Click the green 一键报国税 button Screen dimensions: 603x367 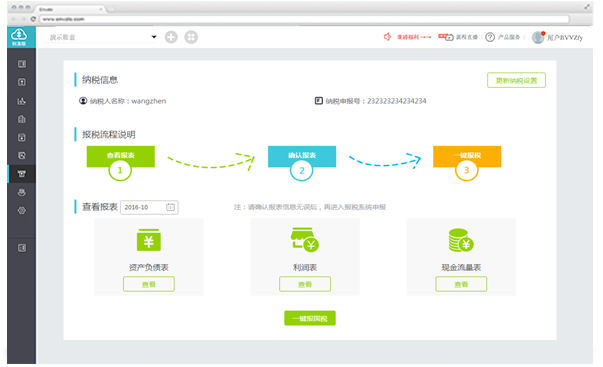click(310, 318)
